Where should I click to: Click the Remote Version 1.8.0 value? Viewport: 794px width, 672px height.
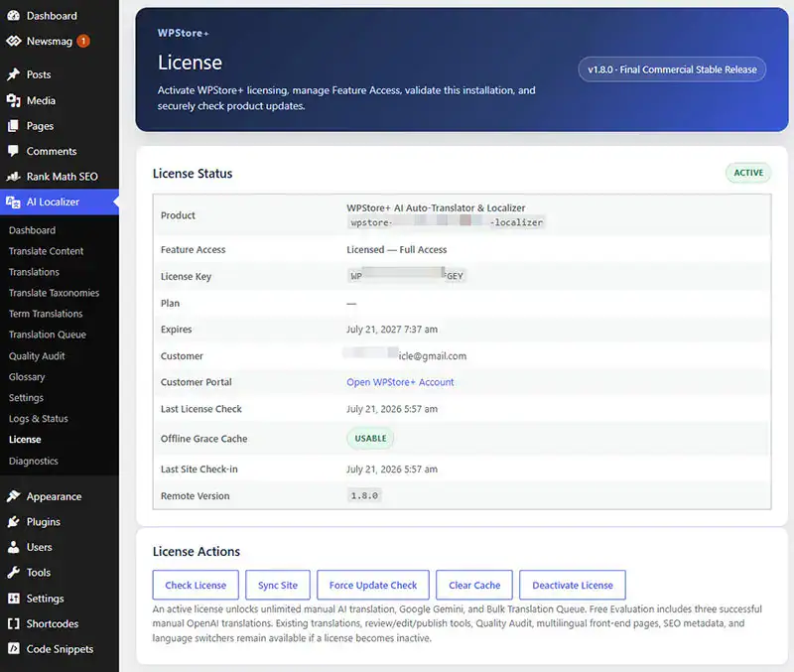coord(364,495)
